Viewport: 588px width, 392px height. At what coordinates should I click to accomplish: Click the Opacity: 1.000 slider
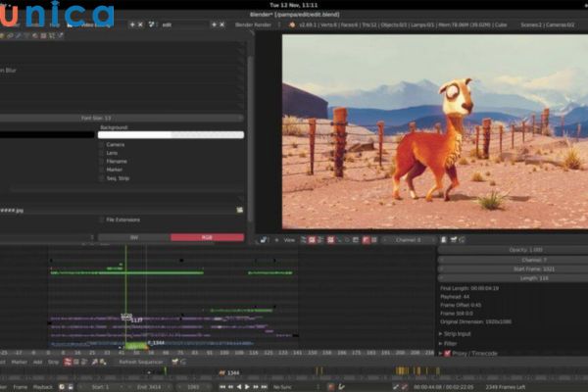514,250
